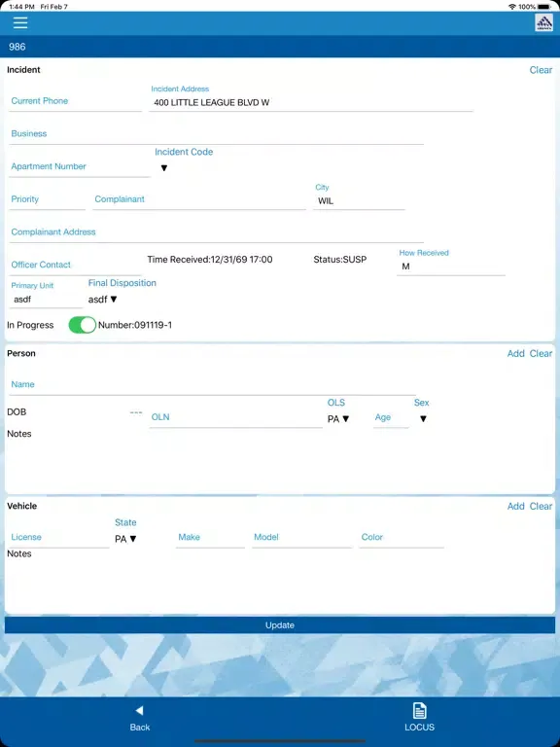The image size is (560, 747).
Task: Open the LOCUS document icon
Action: (419, 711)
